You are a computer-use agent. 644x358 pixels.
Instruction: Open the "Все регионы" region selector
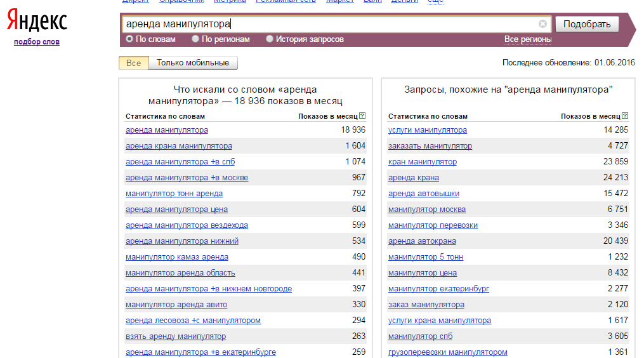tap(528, 39)
